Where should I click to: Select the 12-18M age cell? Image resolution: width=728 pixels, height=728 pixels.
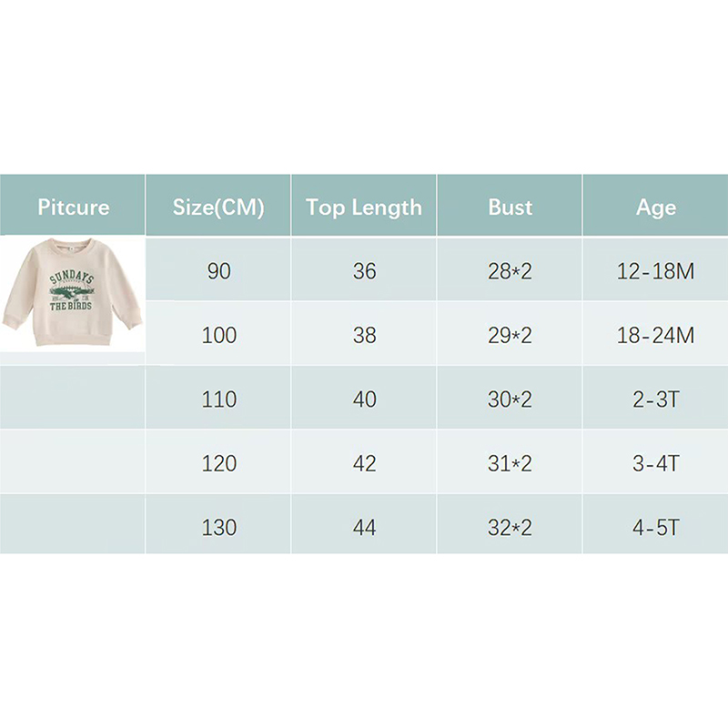pos(655,271)
